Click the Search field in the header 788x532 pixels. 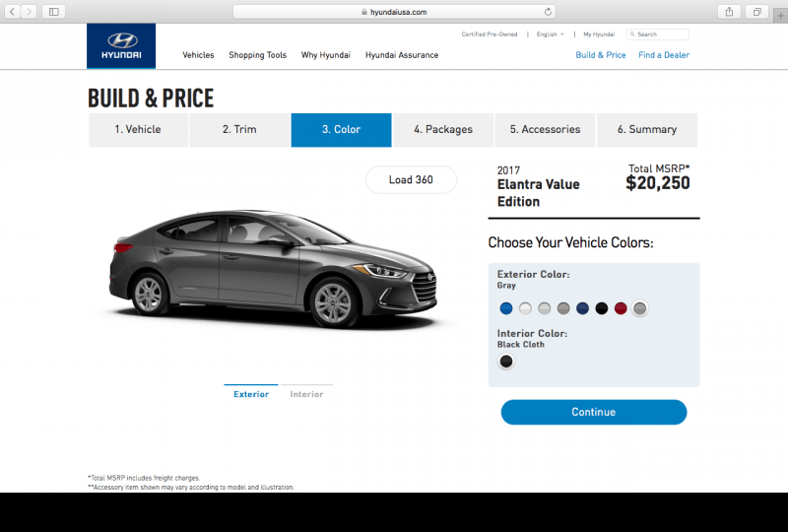pos(657,34)
